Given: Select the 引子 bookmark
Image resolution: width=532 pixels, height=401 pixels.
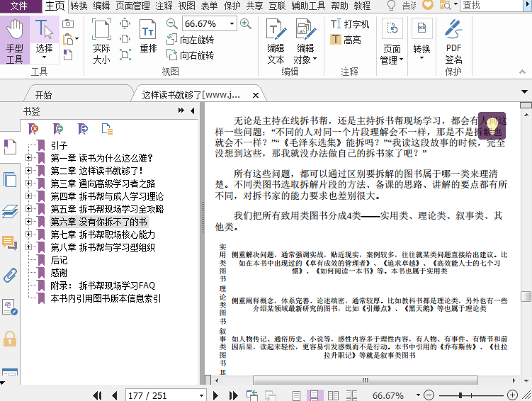Looking at the screenshot, I should click(59, 145).
